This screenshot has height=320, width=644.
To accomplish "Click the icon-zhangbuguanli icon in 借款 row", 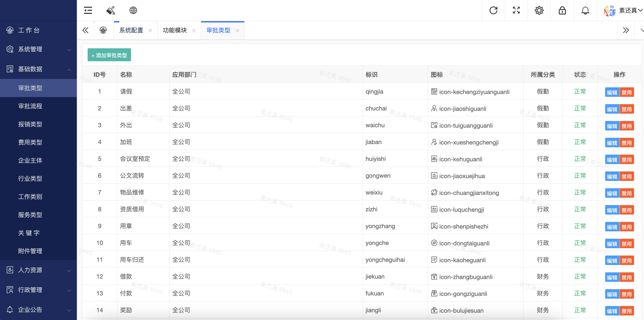I will pos(434,276).
